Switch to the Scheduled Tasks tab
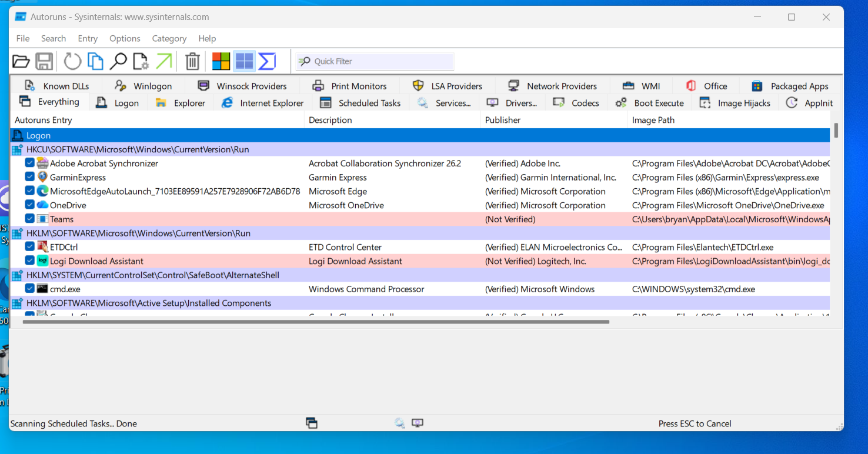This screenshot has height=454, width=868. pyautogui.click(x=361, y=103)
